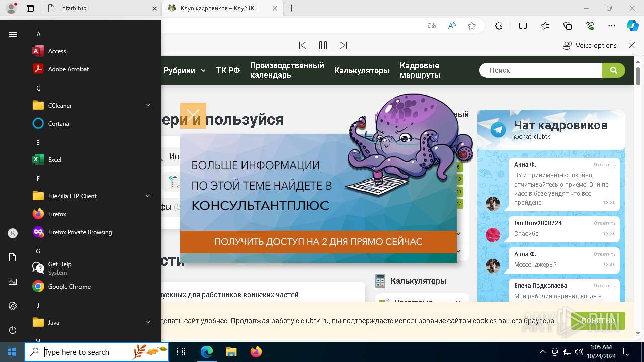644x362 pixels.
Task: Skip to previous paragraph in read aloud
Action: point(303,45)
